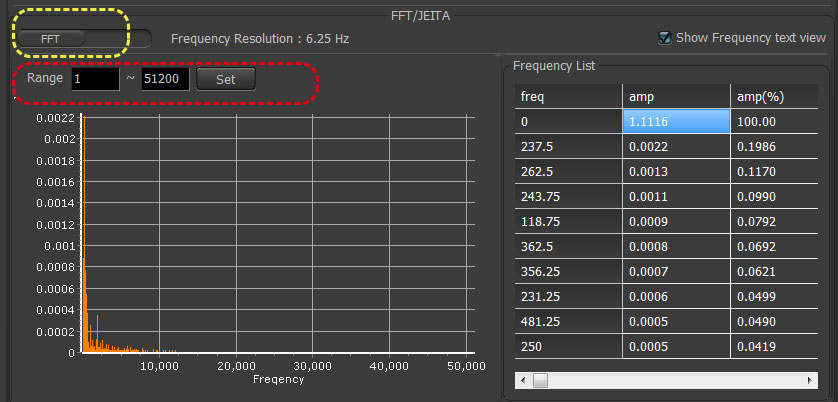Toggle the FFT mode switch
Screen dimensions: 838x402
point(82,38)
